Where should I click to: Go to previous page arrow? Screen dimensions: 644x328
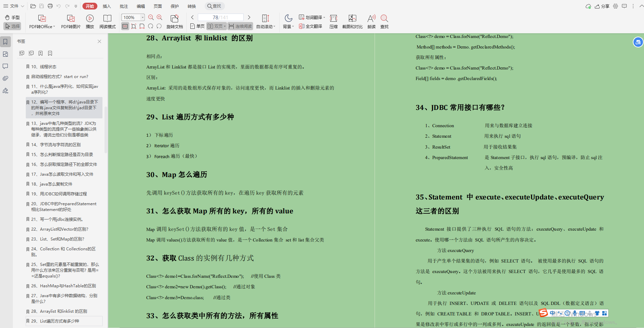[192, 17]
